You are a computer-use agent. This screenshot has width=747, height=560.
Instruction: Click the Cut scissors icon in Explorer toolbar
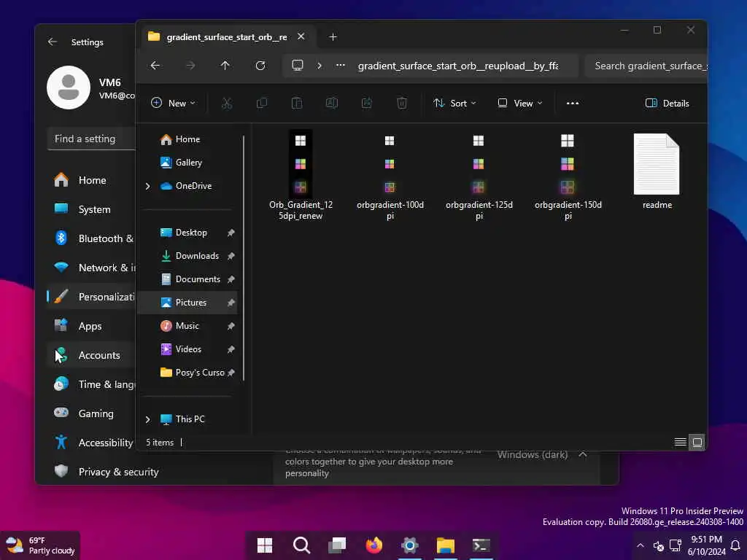click(227, 103)
